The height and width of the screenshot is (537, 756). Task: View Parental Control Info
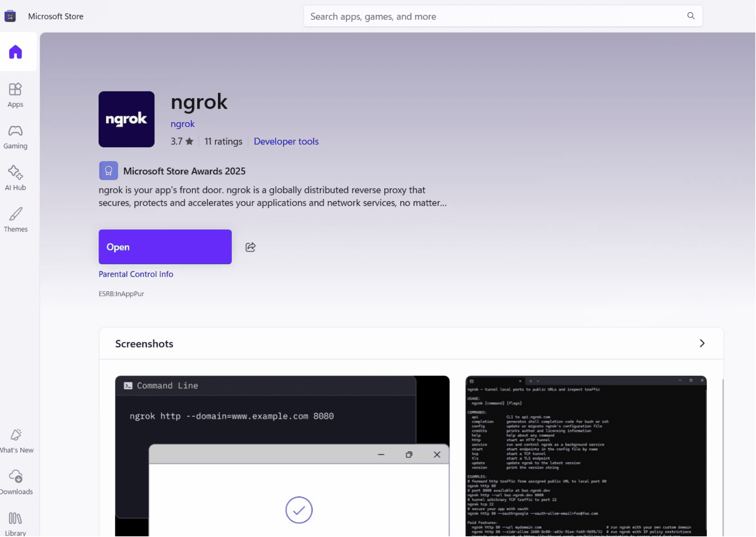point(136,274)
